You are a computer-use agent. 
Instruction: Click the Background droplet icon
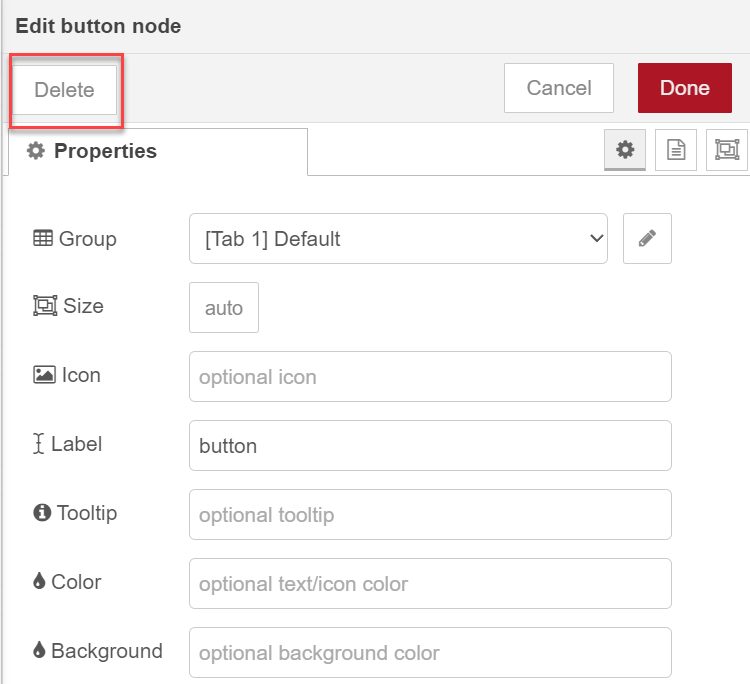(x=39, y=650)
